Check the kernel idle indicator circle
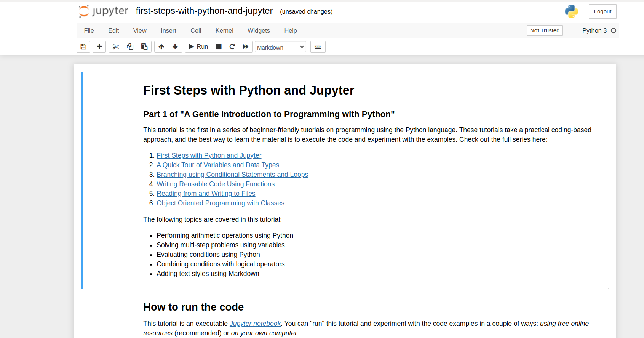644x338 pixels. [614, 30]
